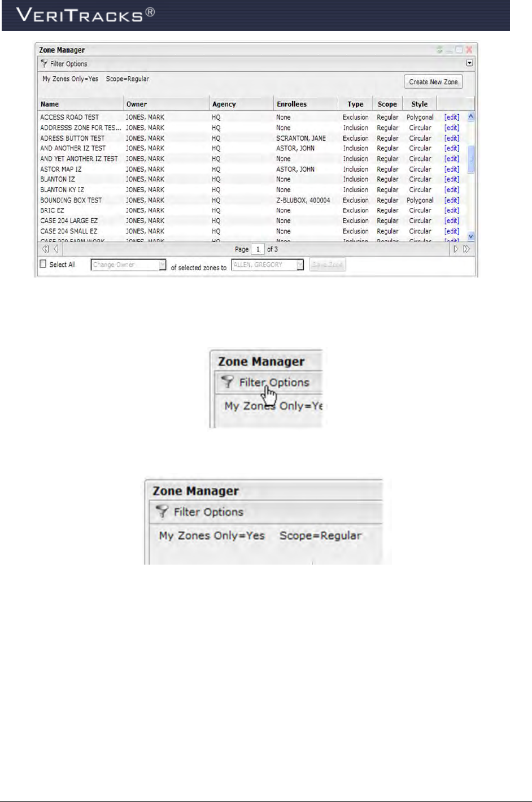Select the CASE 204 LARGE EZ zone name
The image size is (532, 802).
coord(69,221)
